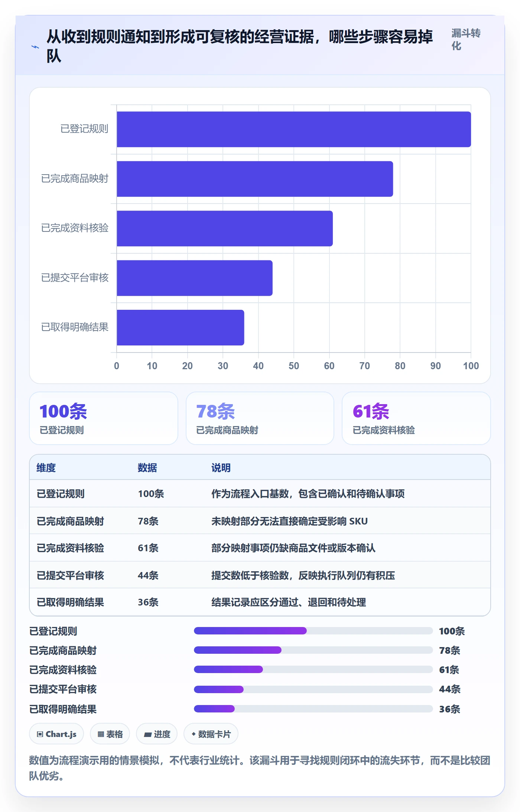Select the 36条 cell in the table

[148, 602]
